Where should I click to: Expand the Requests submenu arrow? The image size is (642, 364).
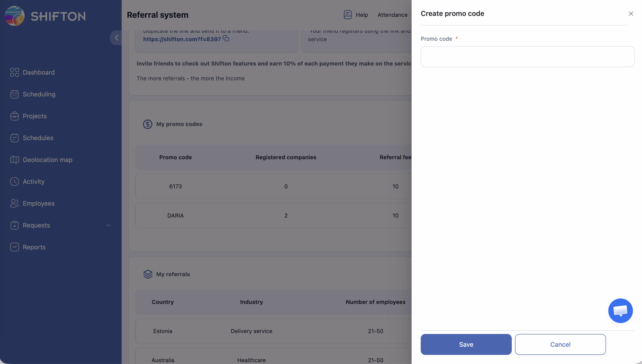[x=108, y=225]
